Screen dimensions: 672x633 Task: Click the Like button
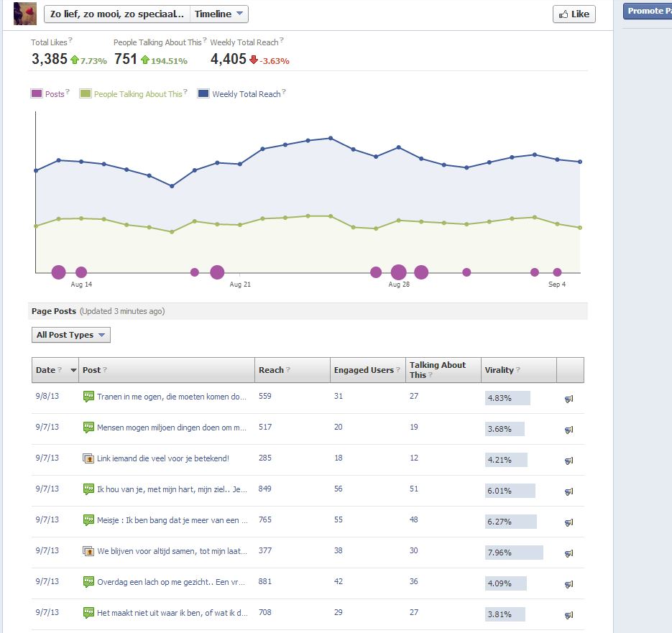574,14
